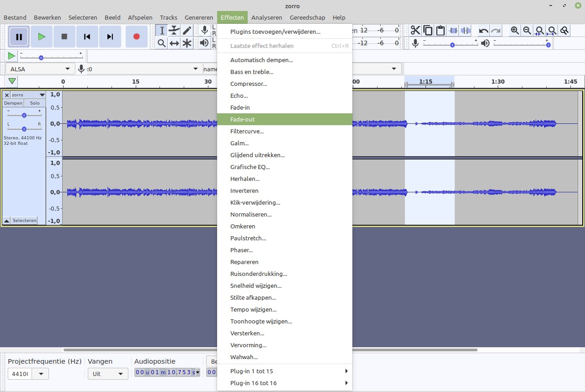Select the Draw pencil tool
Image resolution: width=585 pixels, height=392 pixels.
tap(187, 31)
